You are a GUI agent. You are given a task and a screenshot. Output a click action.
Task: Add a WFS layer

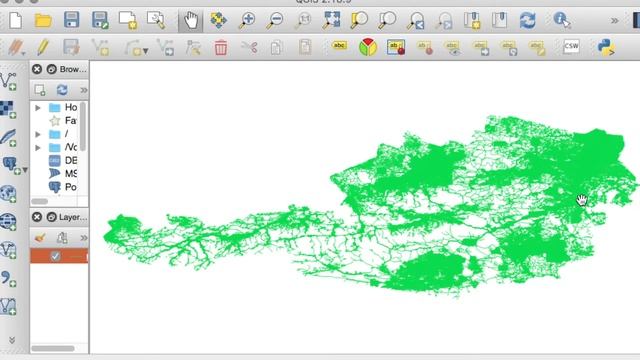8,250
